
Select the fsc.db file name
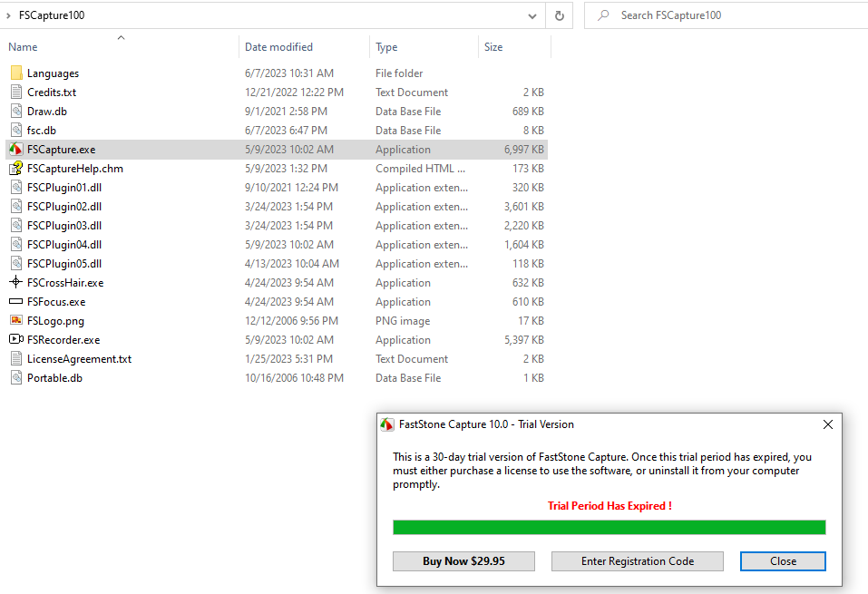pyautogui.click(x=42, y=130)
